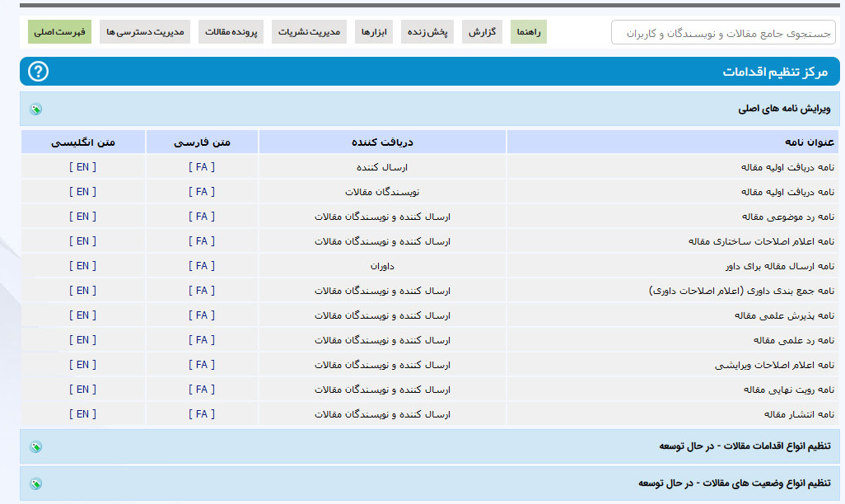Click green icon in ویرایش نامه های اصلی bar

tap(35, 109)
